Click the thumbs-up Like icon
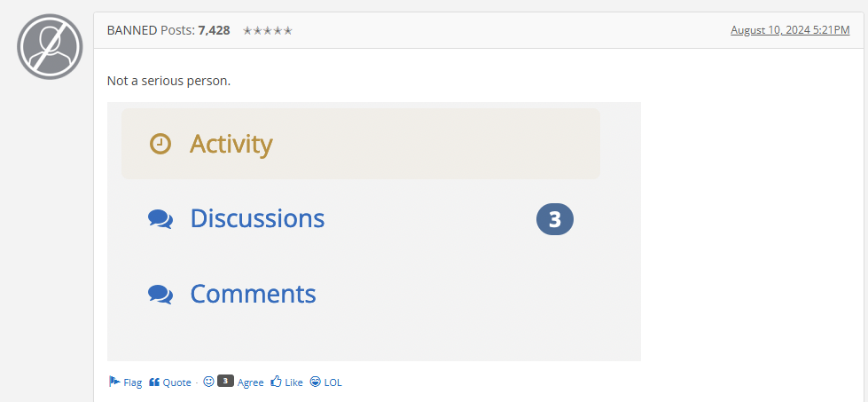This screenshot has width=868, height=402. click(x=277, y=381)
